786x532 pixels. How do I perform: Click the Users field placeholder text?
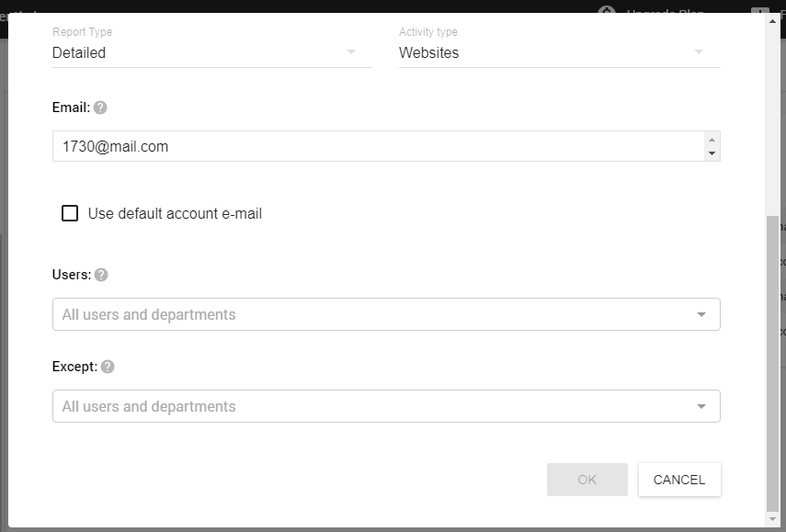(x=149, y=315)
